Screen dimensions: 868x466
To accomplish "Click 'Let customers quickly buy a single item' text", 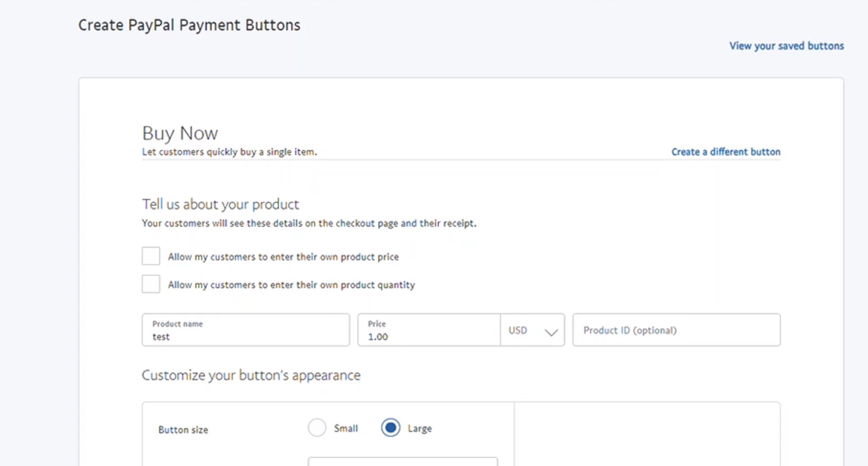I will pyautogui.click(x=229, y=152).
